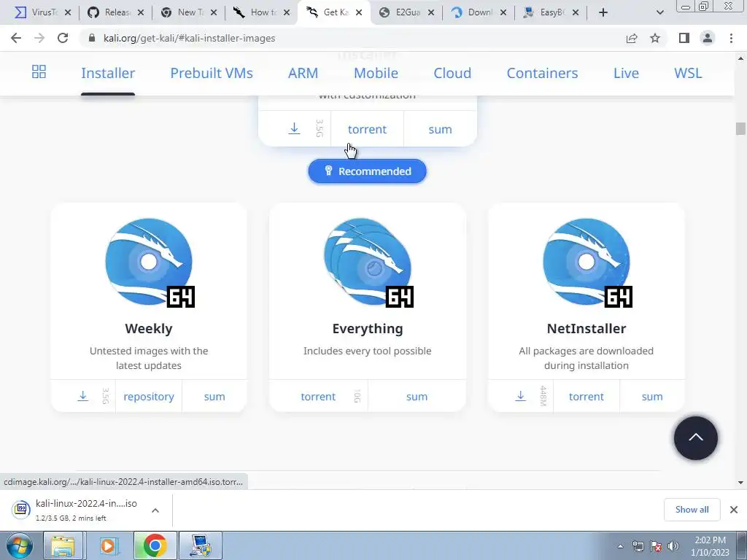Close the E2Guardian tab

430,12
